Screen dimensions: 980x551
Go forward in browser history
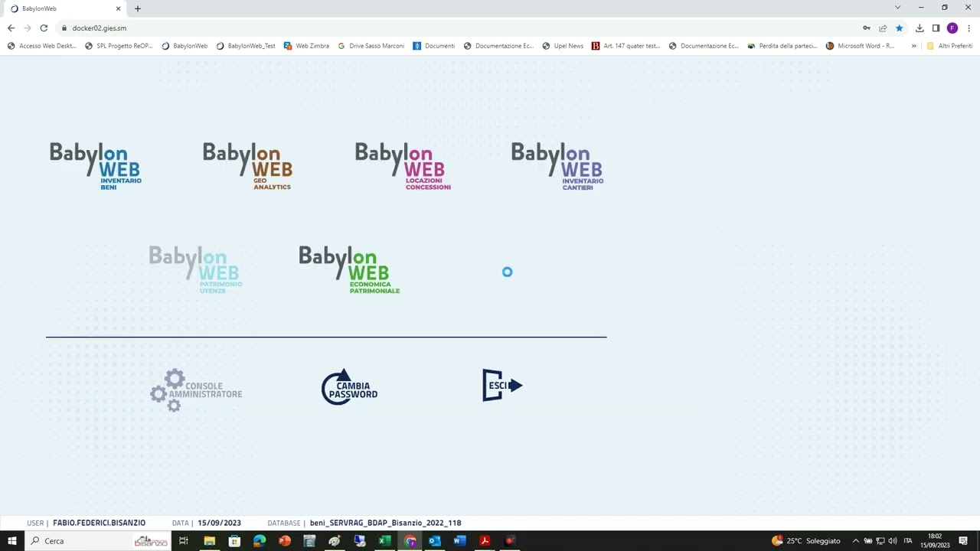(x=28, y=28)
